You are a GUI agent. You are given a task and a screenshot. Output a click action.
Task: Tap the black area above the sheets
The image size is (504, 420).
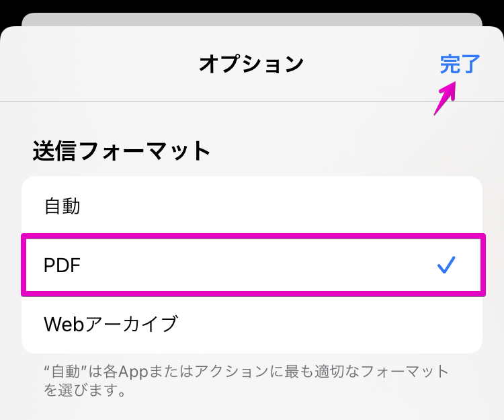[x=252, y=6]
